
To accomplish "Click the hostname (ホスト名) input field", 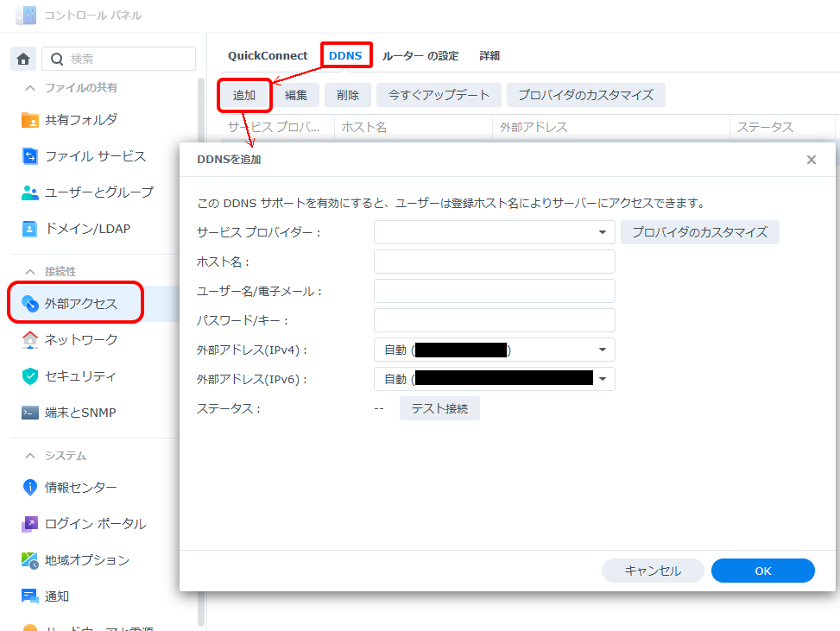I will [x=494, y=262].
